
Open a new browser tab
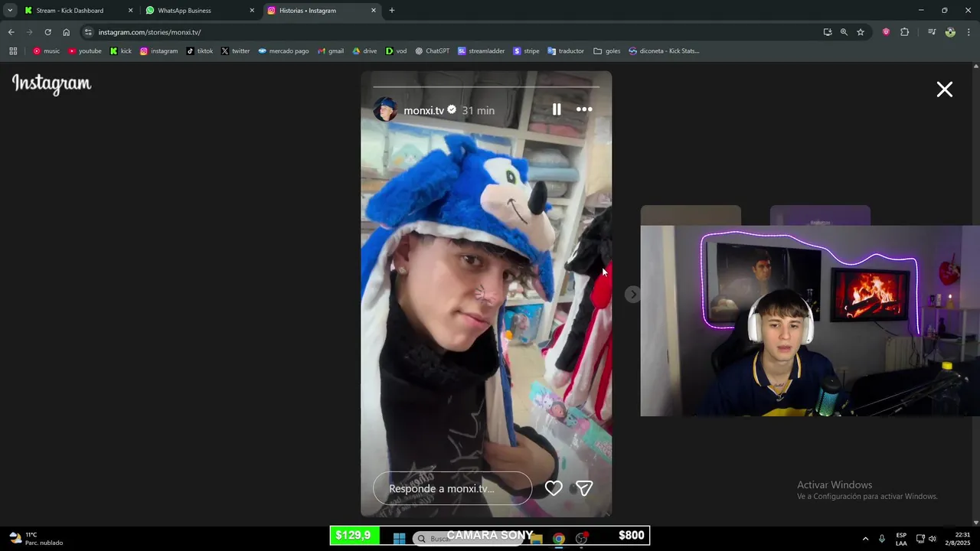392,11
